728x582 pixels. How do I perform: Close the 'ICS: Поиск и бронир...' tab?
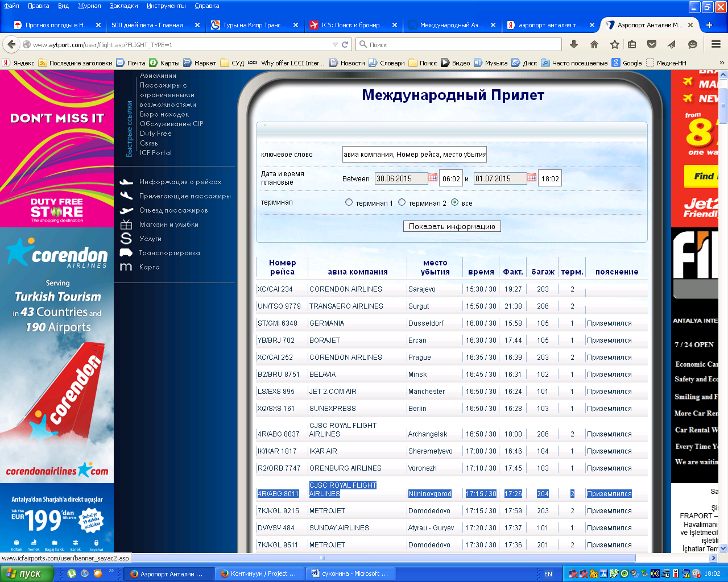pyautogui.click(x=394, y=25)
